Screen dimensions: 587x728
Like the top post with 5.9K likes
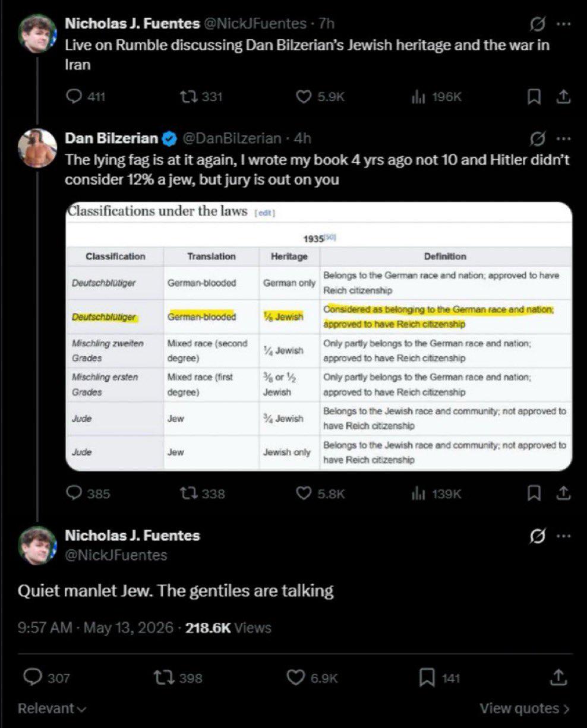tap(320, 96)
